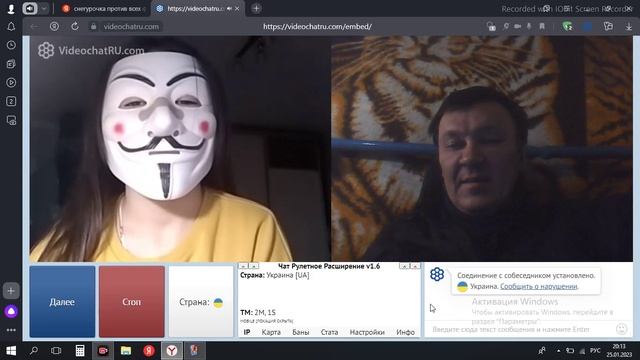Go back to previous page

point(34,27)
